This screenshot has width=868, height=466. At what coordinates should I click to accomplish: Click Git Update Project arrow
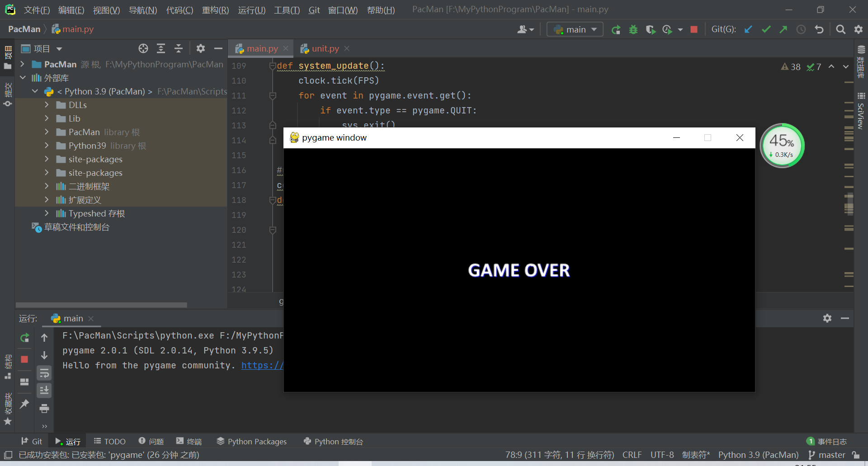point(748,29)
